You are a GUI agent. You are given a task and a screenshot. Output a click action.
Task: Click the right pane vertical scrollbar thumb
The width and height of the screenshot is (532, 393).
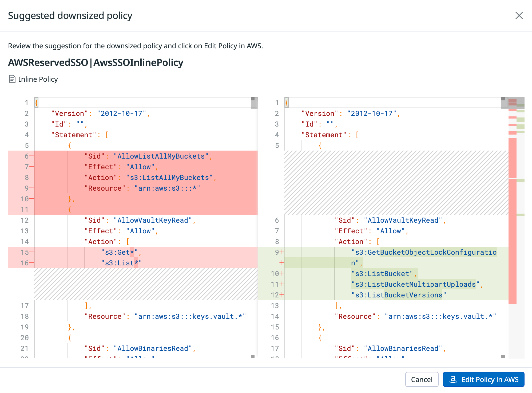(x=504, y=103)
